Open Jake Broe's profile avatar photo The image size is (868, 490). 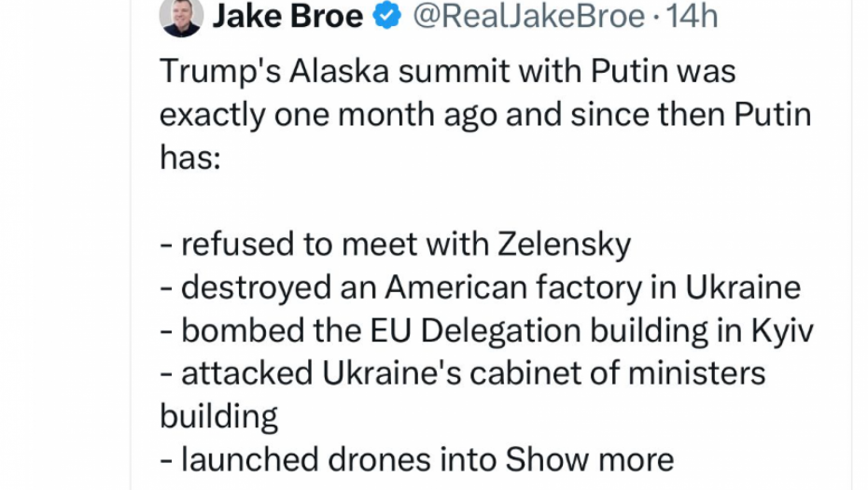click(181, 16)
